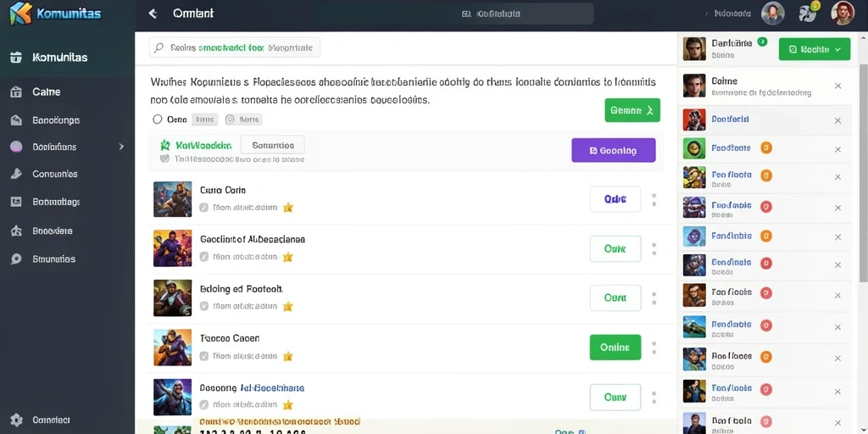This screenshot has height=434, width=868.
Task: Click the green Geanne button
Action: [632, 110]
